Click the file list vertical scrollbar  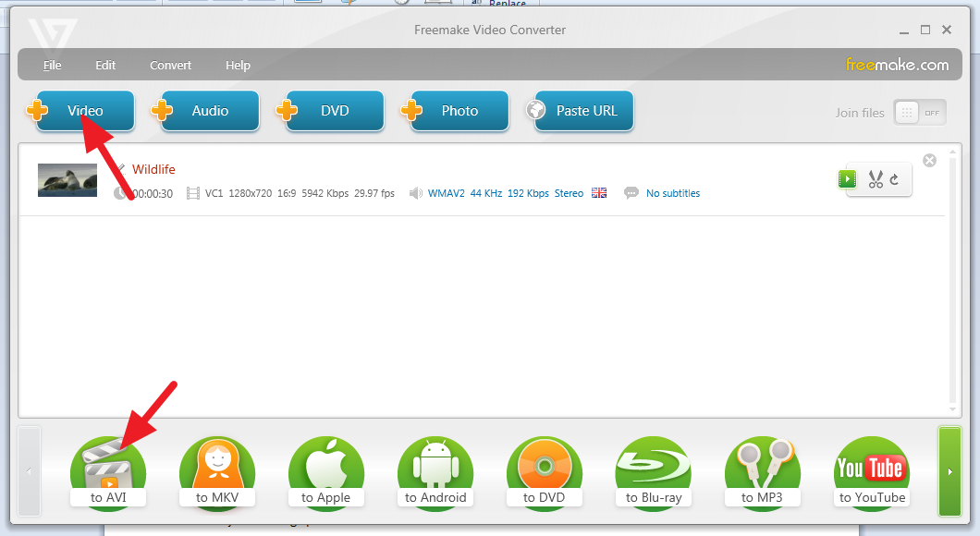point(952,281)
